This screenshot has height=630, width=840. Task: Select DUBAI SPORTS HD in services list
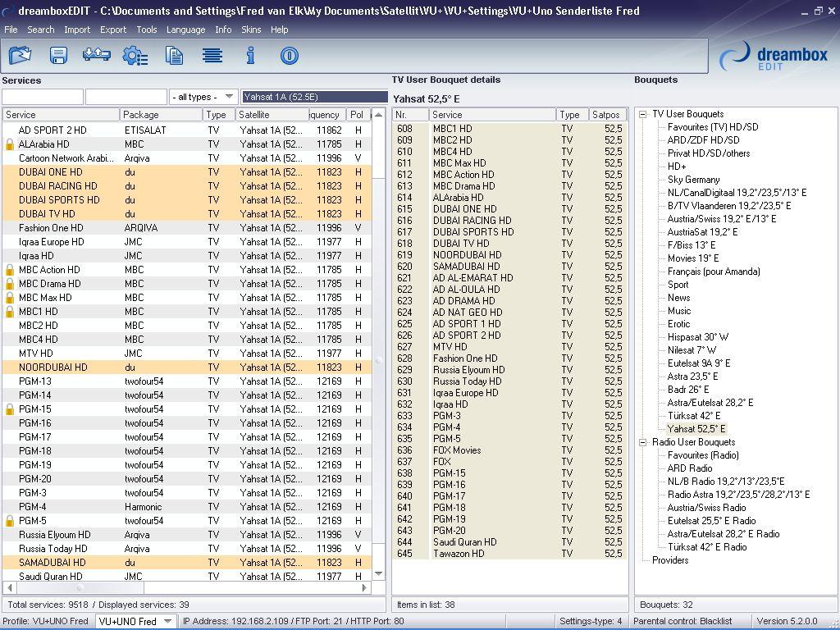186,200
